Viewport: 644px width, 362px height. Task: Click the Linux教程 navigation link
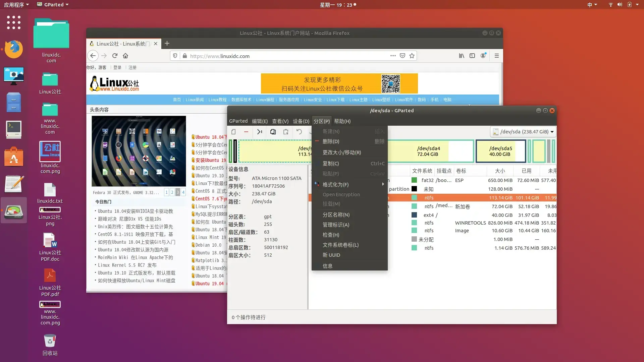[217, 100]
